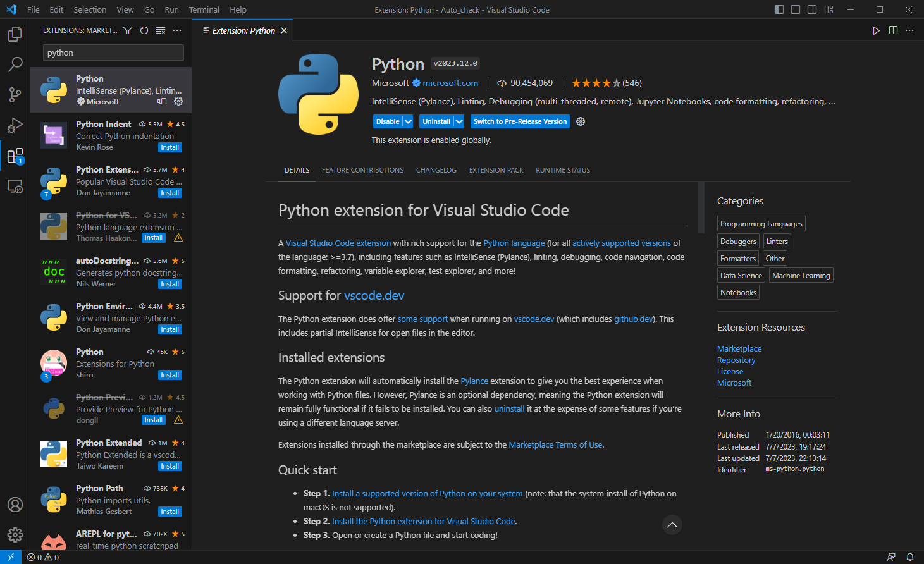
Task: Select the Programming Languages category
Action: tap(761, 224)
